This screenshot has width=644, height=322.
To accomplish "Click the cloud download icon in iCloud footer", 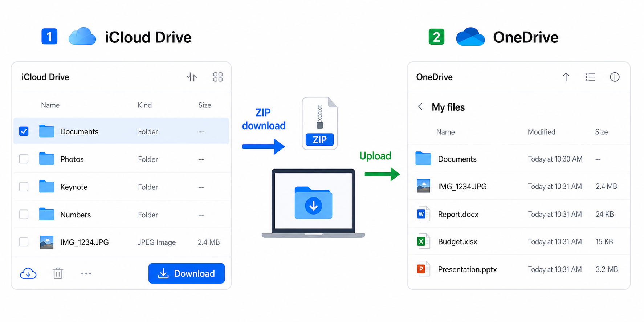I will [28, 273].
